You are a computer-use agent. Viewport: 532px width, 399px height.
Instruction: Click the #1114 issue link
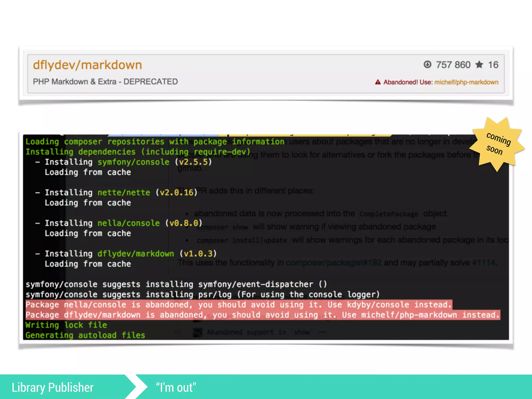tap(484, 263)
